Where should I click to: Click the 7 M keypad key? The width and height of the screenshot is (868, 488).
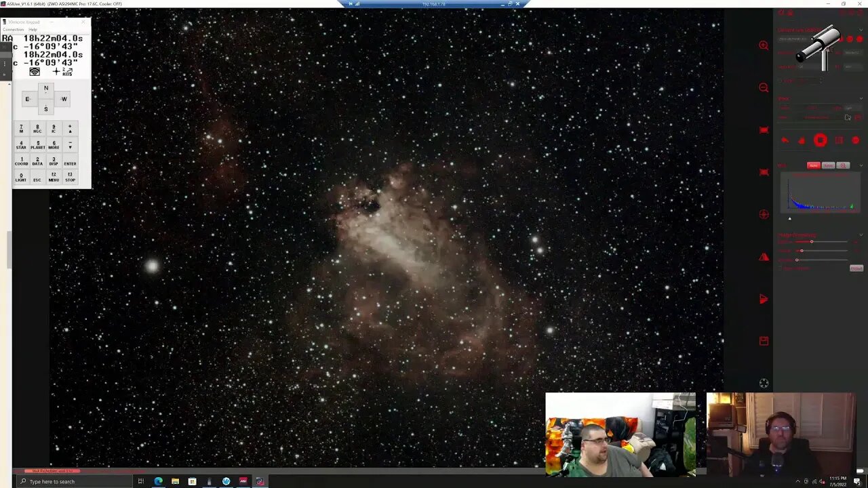coord(21,128)
